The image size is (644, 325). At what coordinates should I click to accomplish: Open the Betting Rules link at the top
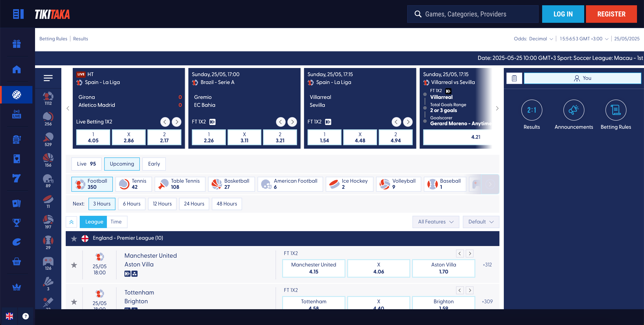[53, 39]
